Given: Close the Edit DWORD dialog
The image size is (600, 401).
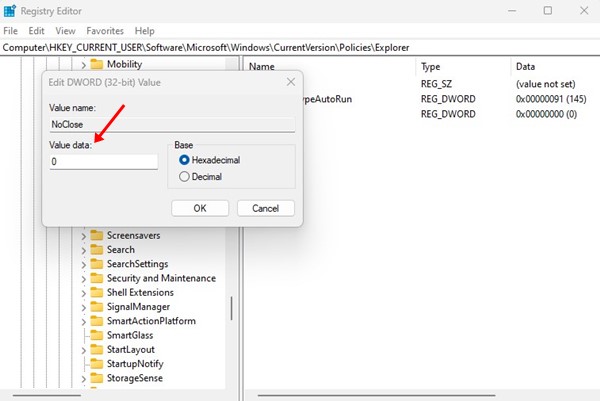Looking at the screenshot, I should click(x=290, y=81).
